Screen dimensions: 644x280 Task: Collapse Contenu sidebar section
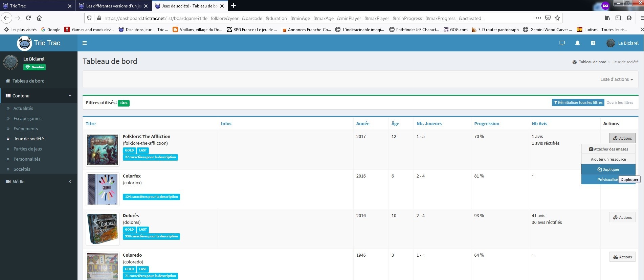click(39, 96)
